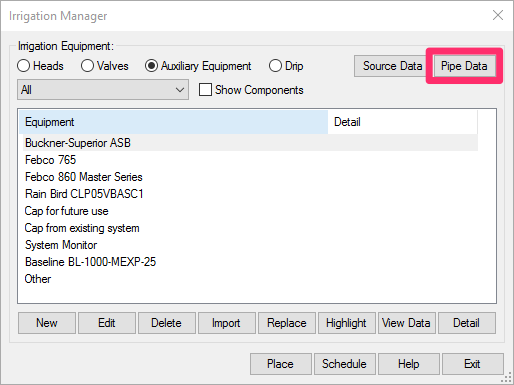Choose Cap from existing system row

point(251,228)
